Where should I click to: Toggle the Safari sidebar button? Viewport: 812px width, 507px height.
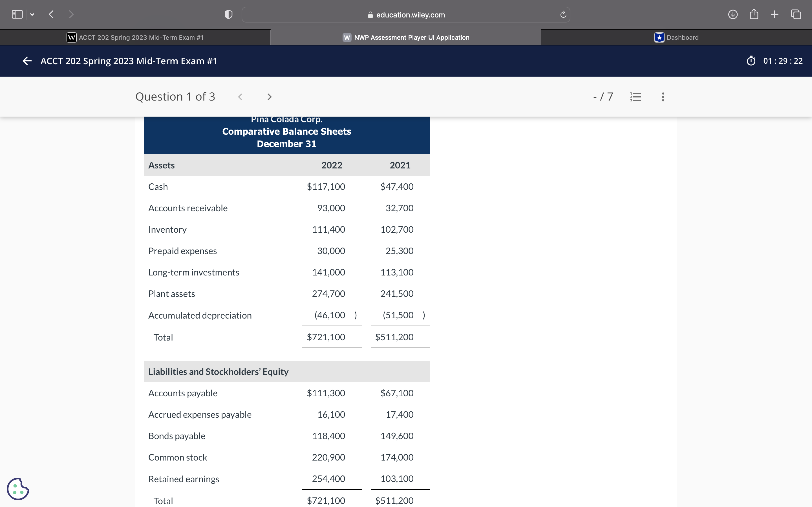(17, 14)
